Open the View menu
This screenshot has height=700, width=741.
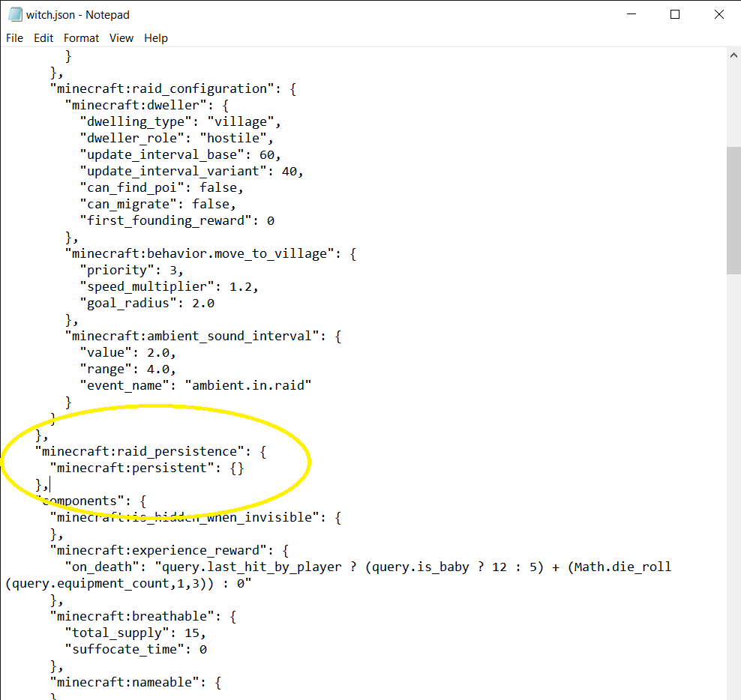click(121, 38)
